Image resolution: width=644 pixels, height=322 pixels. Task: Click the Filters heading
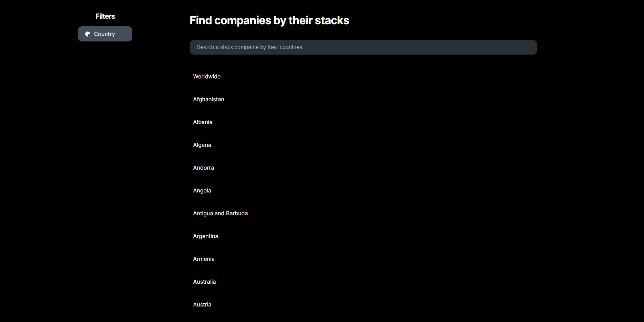(105, 16)
